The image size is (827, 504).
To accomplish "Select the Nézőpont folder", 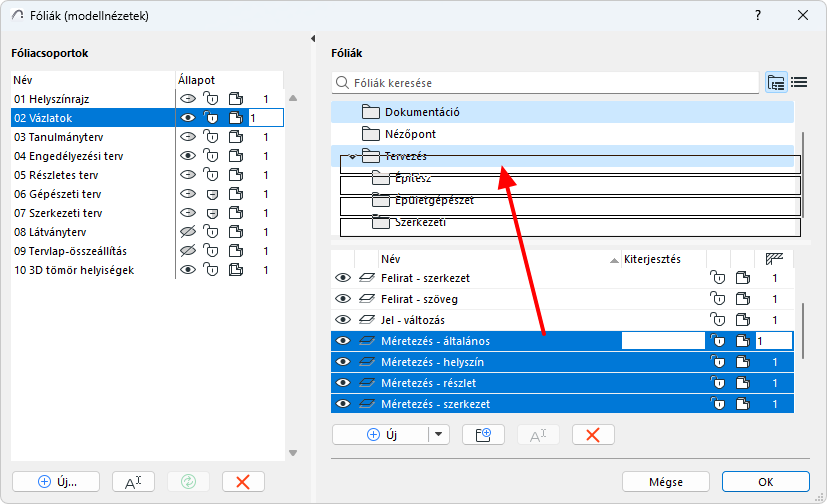I will pyautogui.click(x=562, y=134).
